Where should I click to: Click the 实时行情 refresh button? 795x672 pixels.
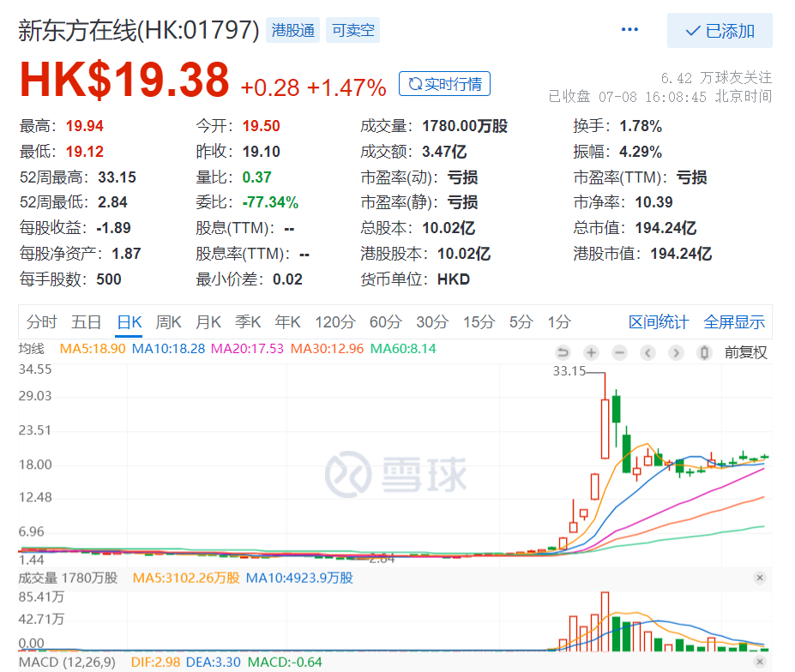click(444, 84)
